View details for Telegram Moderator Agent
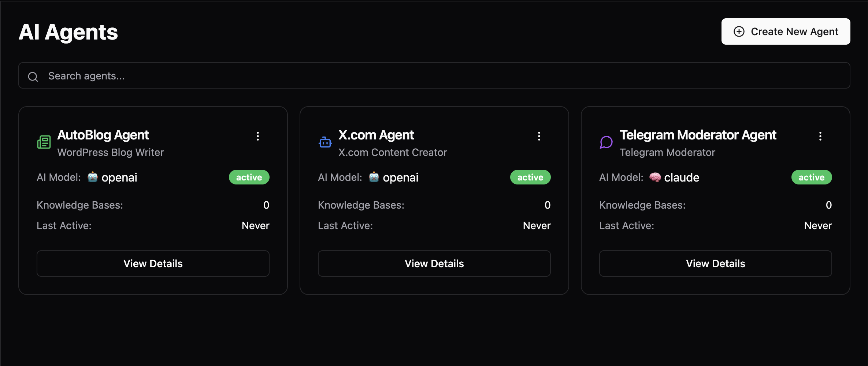 point(716,264)
